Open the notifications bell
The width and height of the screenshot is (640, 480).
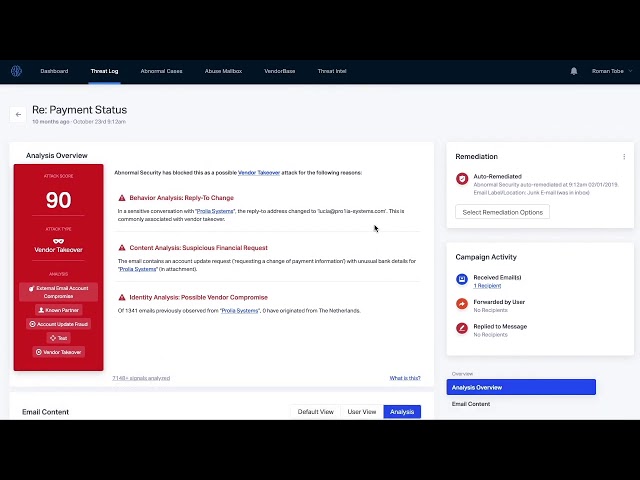click(573, 71)
